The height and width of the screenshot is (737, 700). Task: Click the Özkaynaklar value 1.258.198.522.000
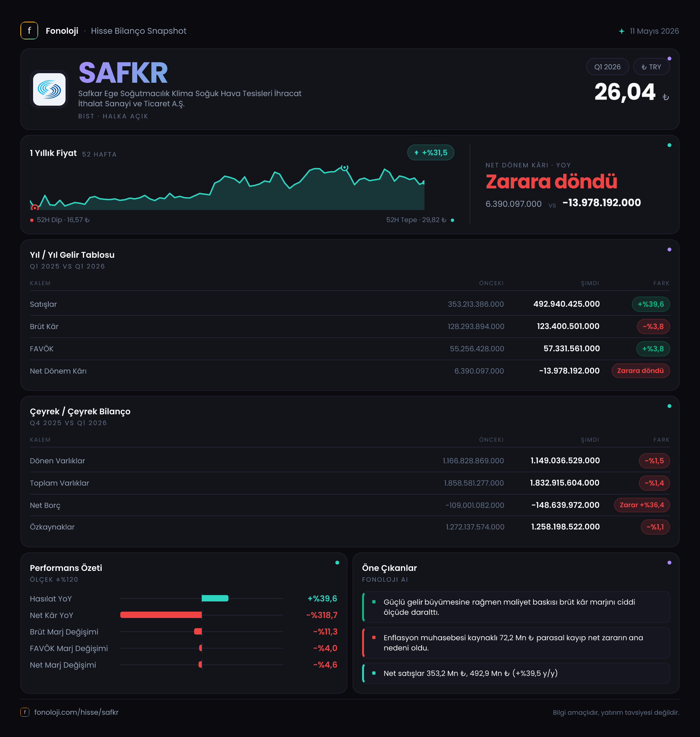[x=565, y=527]
